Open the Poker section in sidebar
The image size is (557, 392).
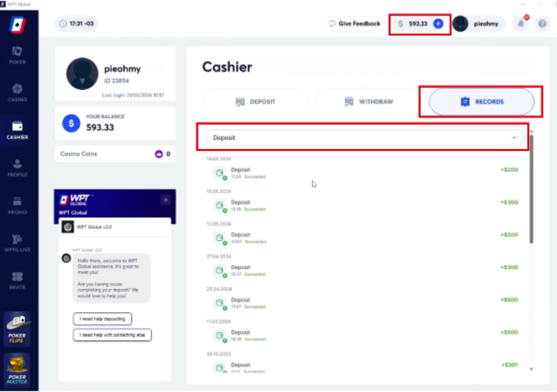click(17, 55)
